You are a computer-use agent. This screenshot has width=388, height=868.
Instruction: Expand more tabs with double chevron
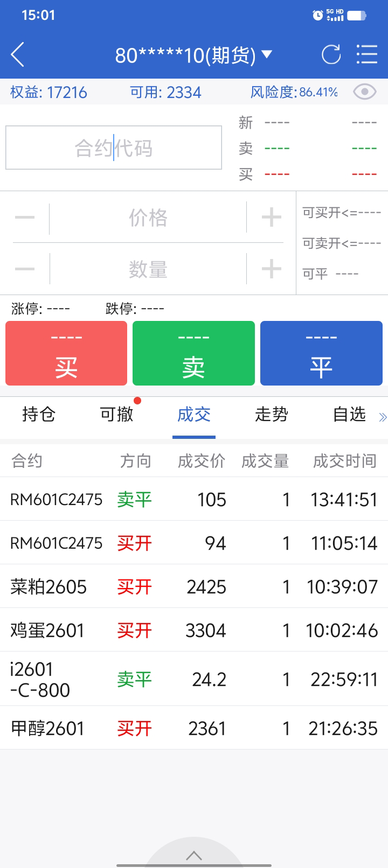(383, 417)
